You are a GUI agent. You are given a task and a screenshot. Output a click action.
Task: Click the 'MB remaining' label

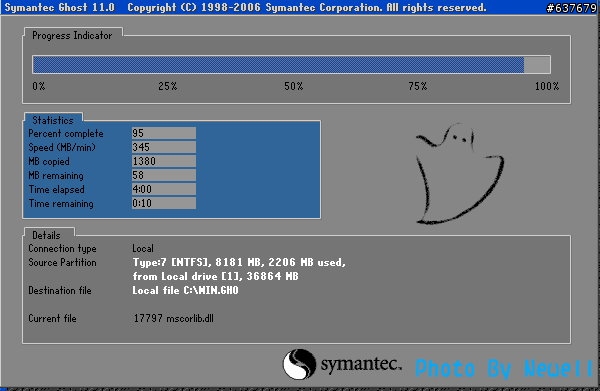click(56, 176)
